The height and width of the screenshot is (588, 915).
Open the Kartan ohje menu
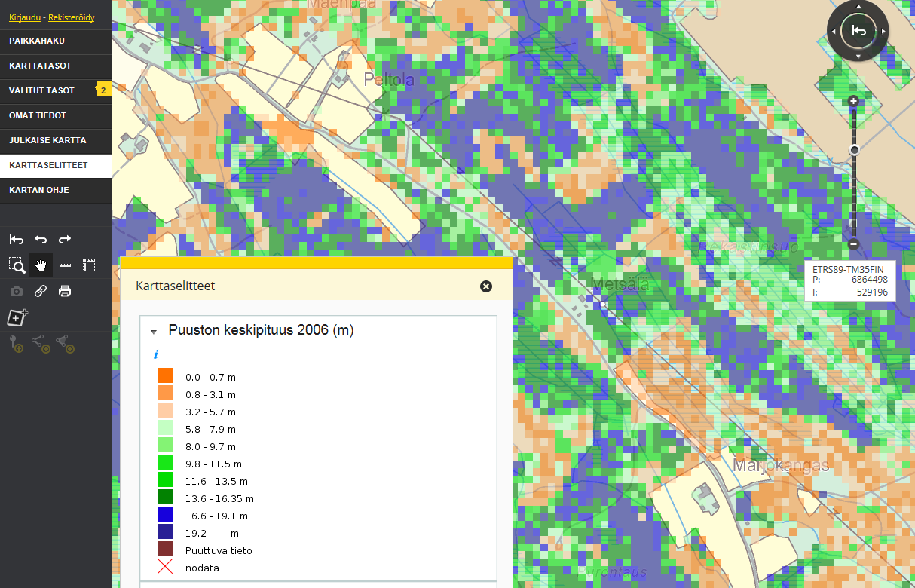56,190
